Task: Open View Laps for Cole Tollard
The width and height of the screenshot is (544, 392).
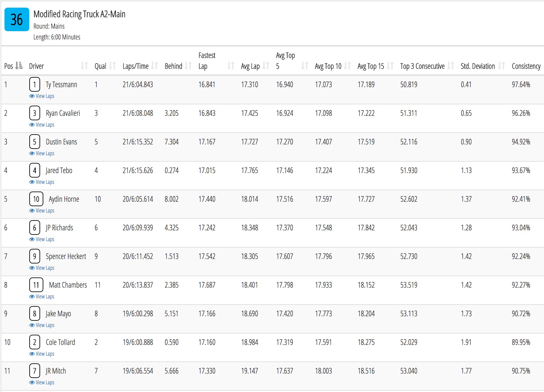Action: (42, 354)
